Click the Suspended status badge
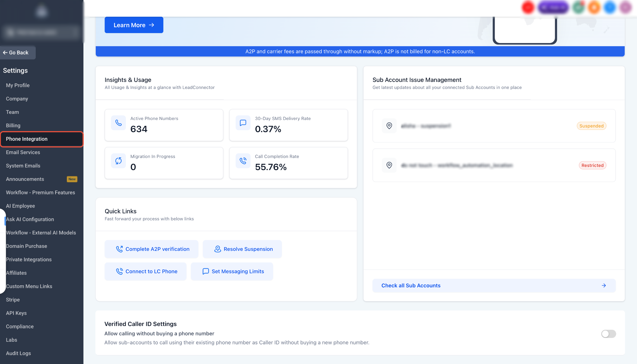The height and width of the screenshot is (364, 637). point(591,126)
